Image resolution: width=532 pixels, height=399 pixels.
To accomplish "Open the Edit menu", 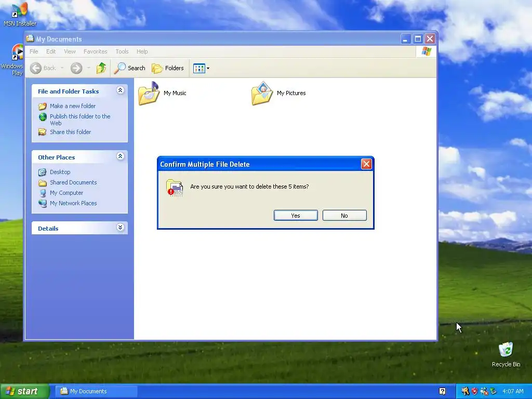I will coord(51,51).
